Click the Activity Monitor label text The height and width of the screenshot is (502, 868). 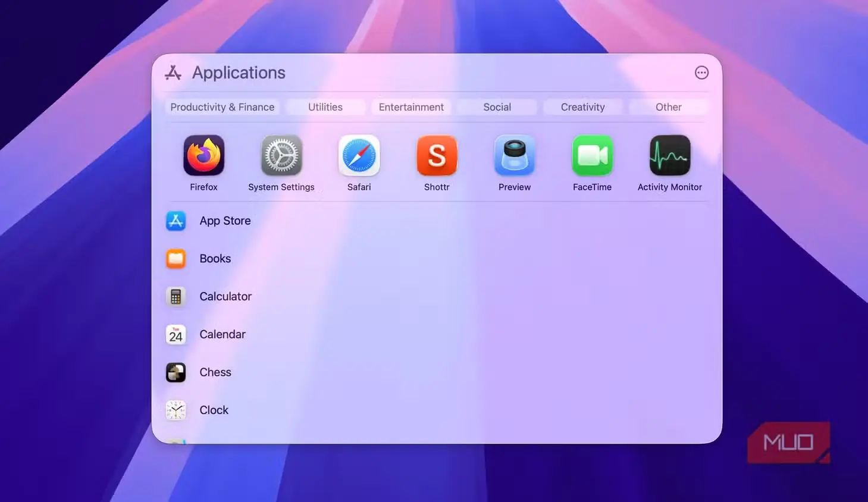(x=670, y=187)
